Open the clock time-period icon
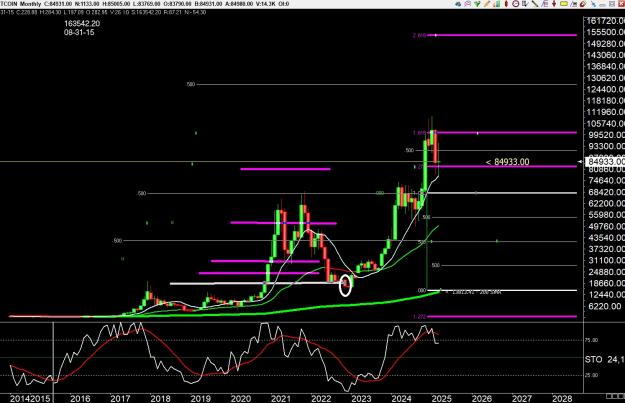 click(515, 4)
